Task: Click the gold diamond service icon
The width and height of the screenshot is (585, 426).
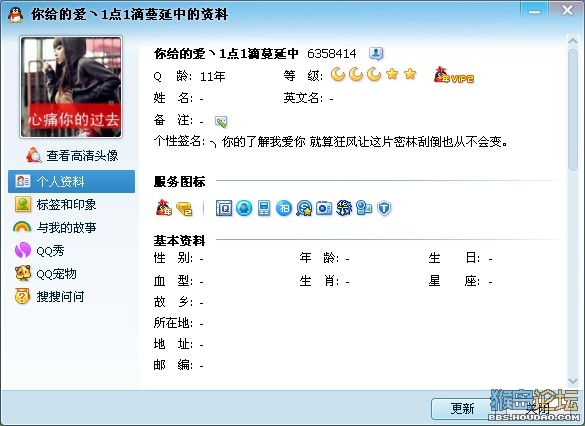Action: (184, 209)
